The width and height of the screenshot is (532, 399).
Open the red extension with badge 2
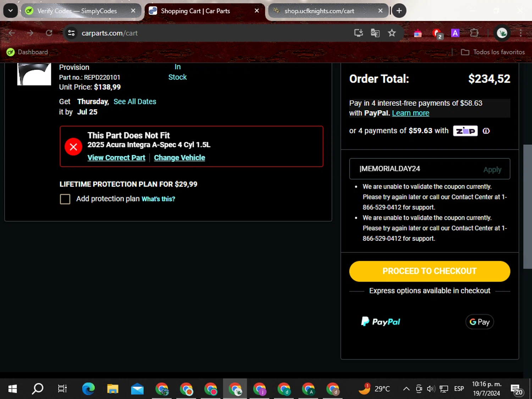tap(437, 33)
